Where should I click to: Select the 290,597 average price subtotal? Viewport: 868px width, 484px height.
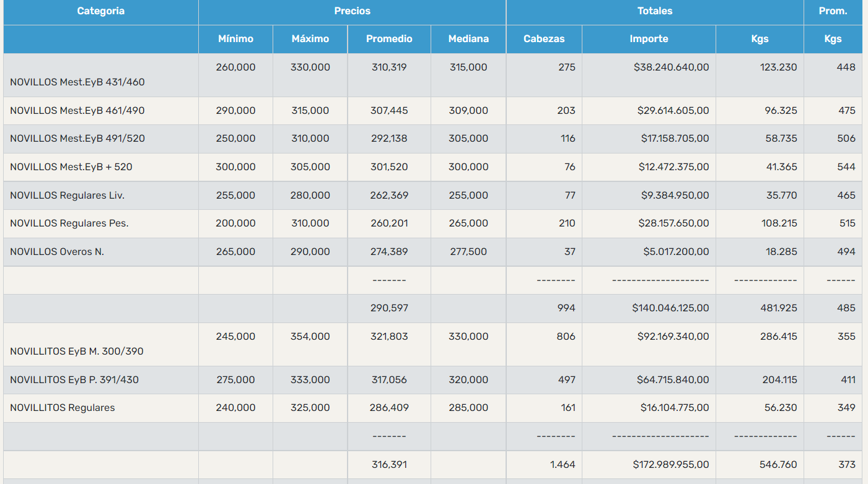[x=390, y=308]
